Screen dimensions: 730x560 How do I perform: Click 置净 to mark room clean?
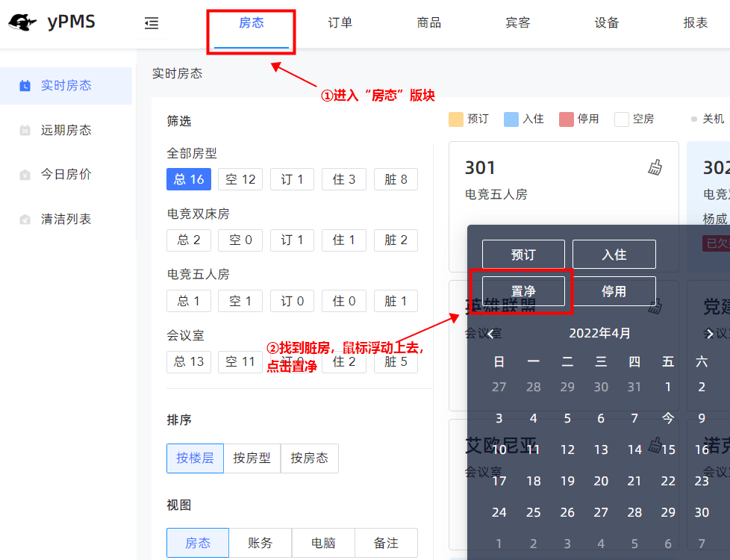[x=523, y=291]
